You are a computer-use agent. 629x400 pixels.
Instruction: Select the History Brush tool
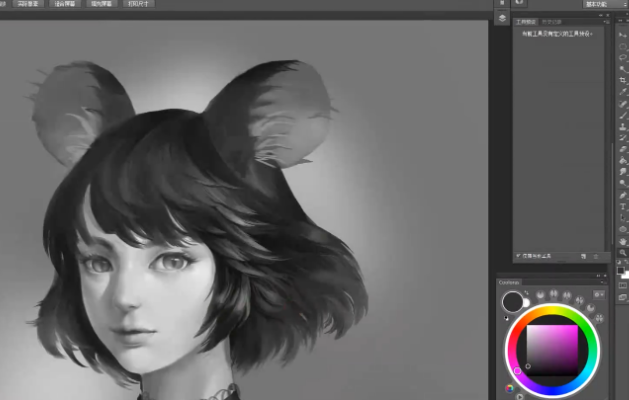623,138
